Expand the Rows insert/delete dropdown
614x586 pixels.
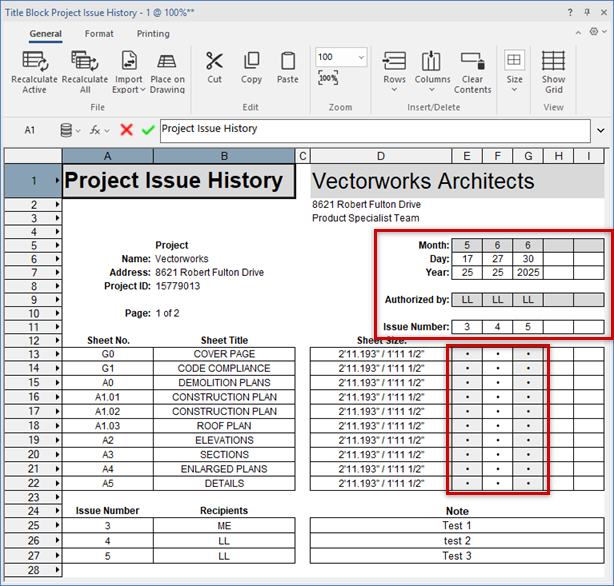tap(394, 72)
